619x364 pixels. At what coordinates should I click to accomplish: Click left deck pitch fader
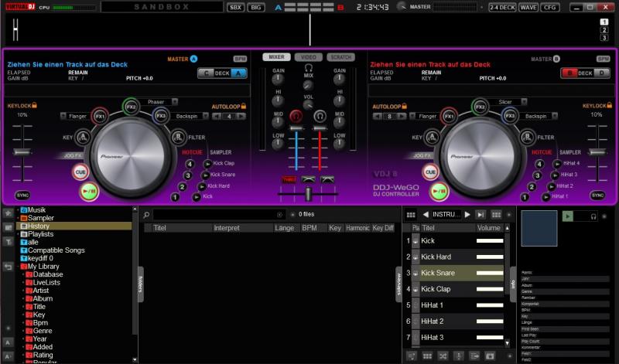pyautogui.click(x=22, y=151)
